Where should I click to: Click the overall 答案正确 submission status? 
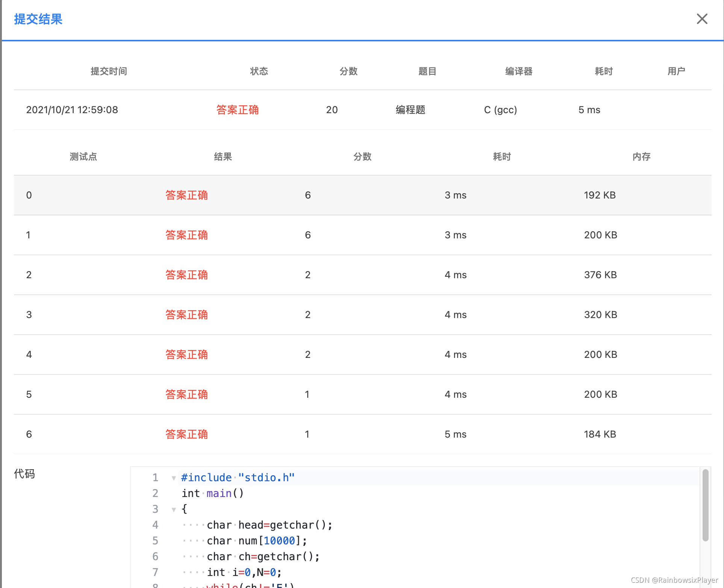tap(237, 110)
